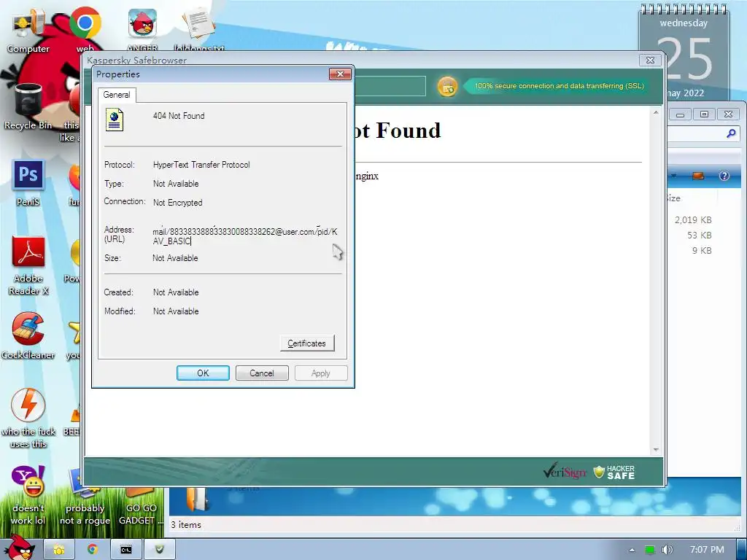Viewport: 747px width, 560px height.
Task: Open the Winamp lightning bolt desktop icon
Action: coord(28,418)
